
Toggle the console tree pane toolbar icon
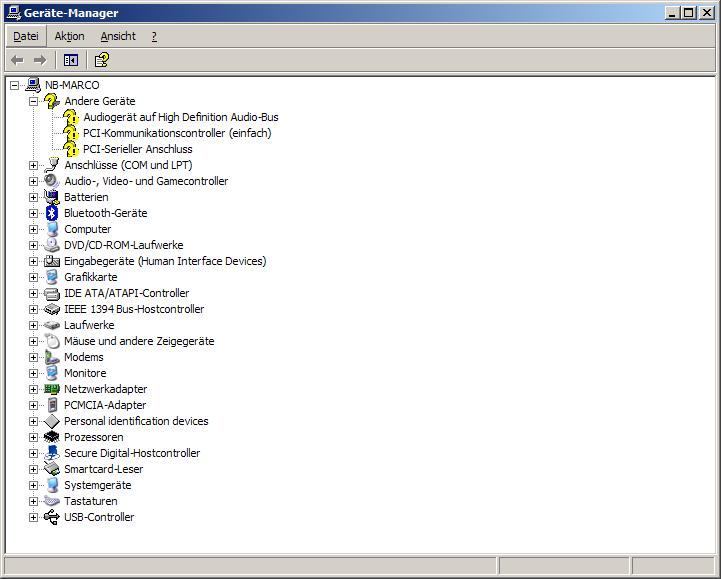[x=71, y=60]
